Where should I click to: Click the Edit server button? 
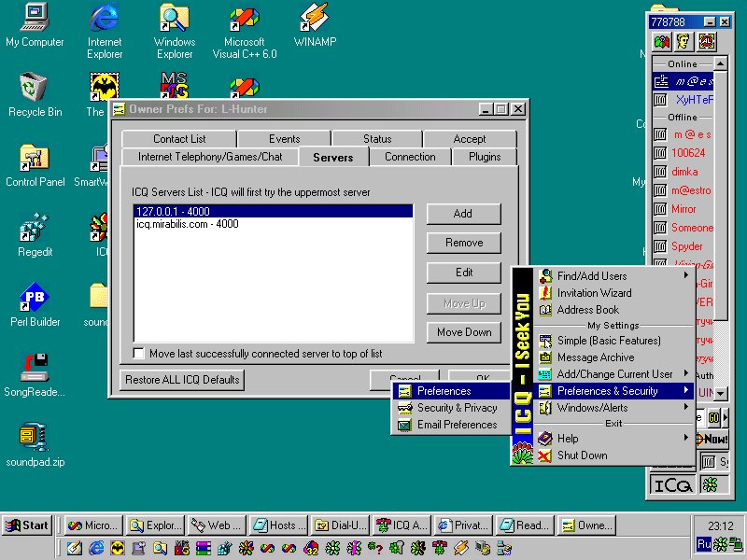click(463, 273)
